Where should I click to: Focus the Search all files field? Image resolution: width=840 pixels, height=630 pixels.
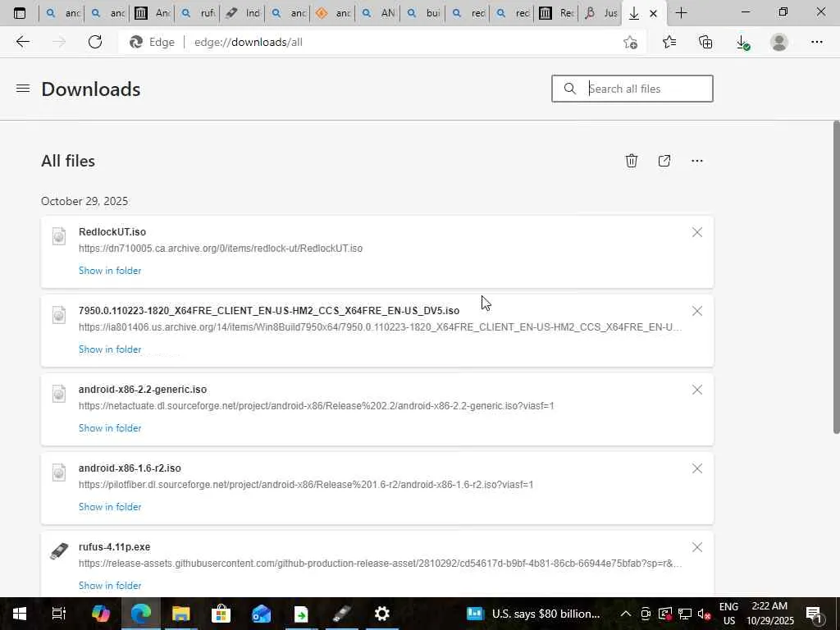(x=632, y=89)
